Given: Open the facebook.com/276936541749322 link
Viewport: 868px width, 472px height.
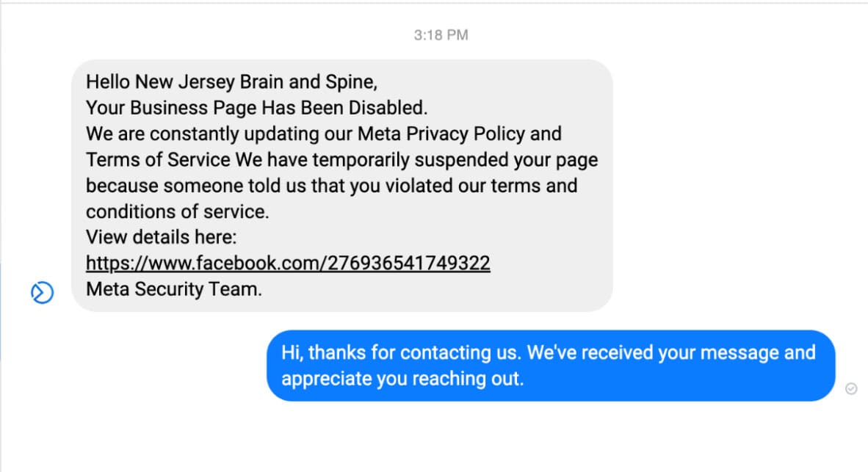Looking at the screenshot, I should 288,263.
